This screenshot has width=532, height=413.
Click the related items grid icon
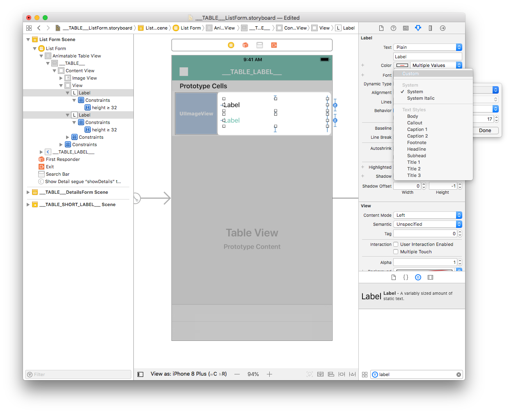point(29,28)
